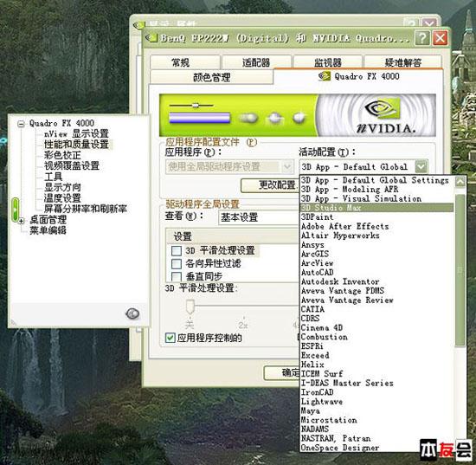Choose Autodesk Inventor profile
The height and width of the screenshot is (465, 476).
[x=377, y=281]
